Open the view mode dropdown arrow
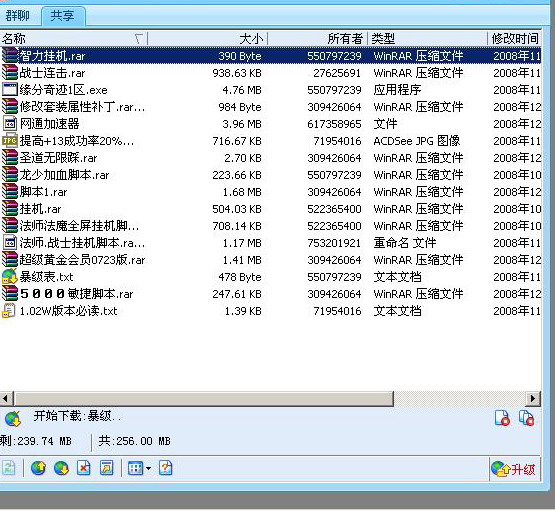The height and width of the screenshot is (511, 555). (148, 469)
